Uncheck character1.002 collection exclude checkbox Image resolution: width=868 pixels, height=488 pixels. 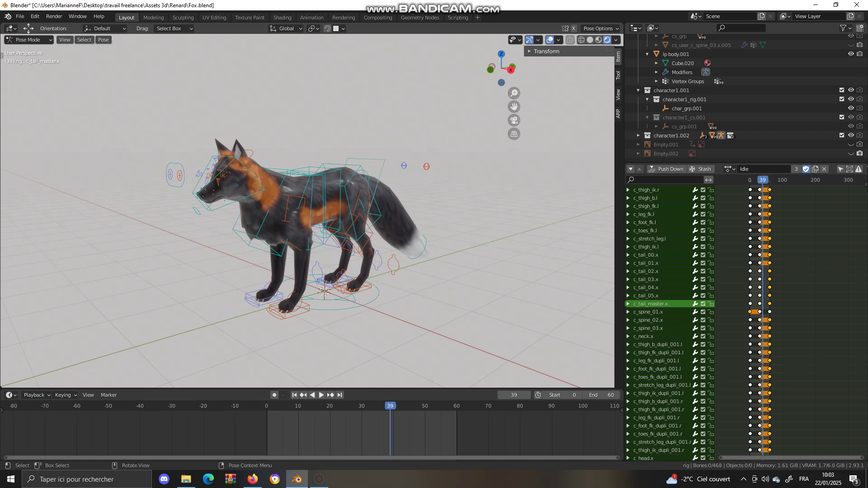842,136
